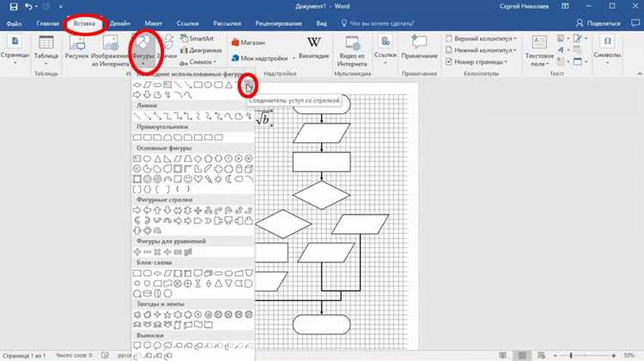Open the comments icon next to Поделиться

pyautogui.click(x=635, y=23)
